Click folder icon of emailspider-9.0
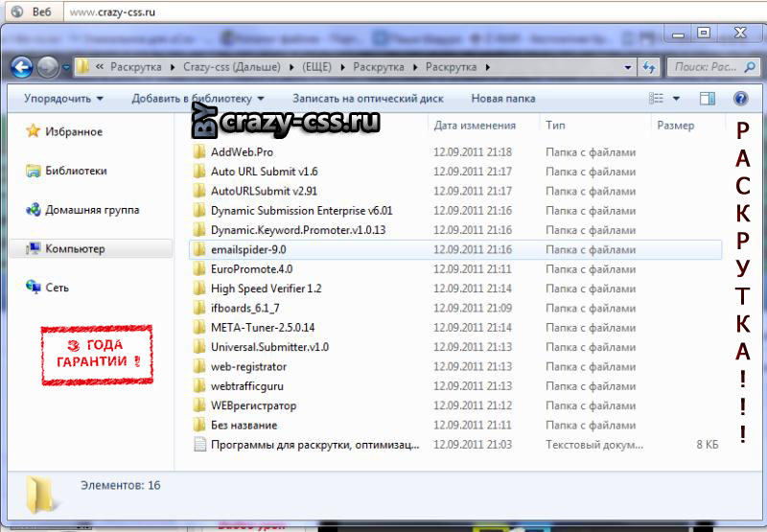Screen dimensions: 767x532 pos(199,249)
